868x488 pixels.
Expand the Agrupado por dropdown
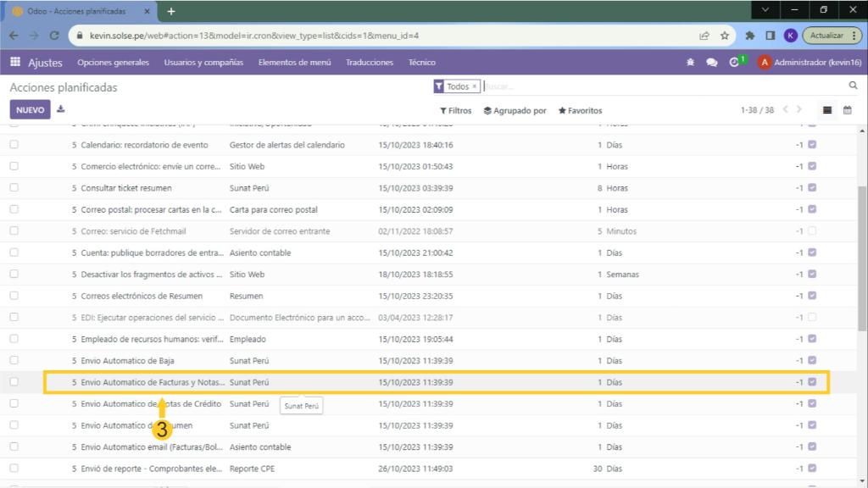(515, 111)
